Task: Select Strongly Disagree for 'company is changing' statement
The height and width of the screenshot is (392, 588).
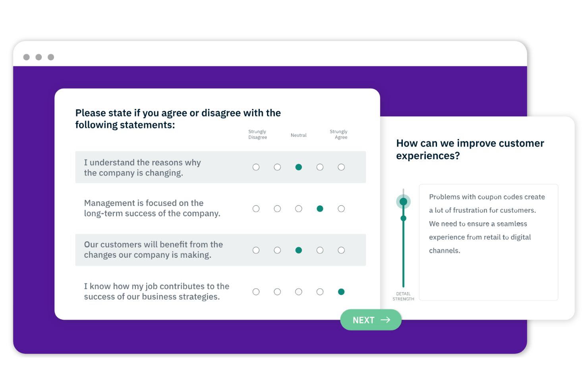Action: [256, 167]
